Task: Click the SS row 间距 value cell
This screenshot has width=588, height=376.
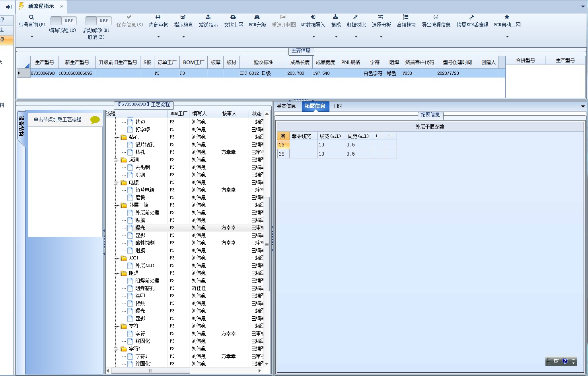Action: coord(359,154)
